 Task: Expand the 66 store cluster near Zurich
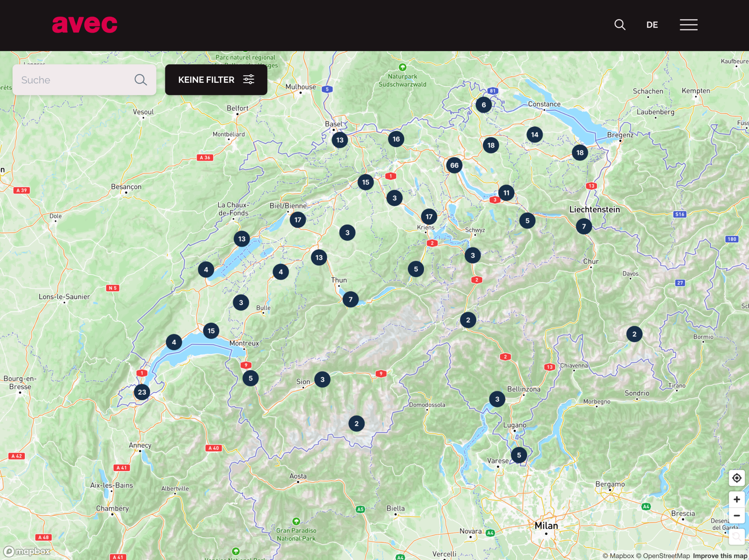(454, 165)
